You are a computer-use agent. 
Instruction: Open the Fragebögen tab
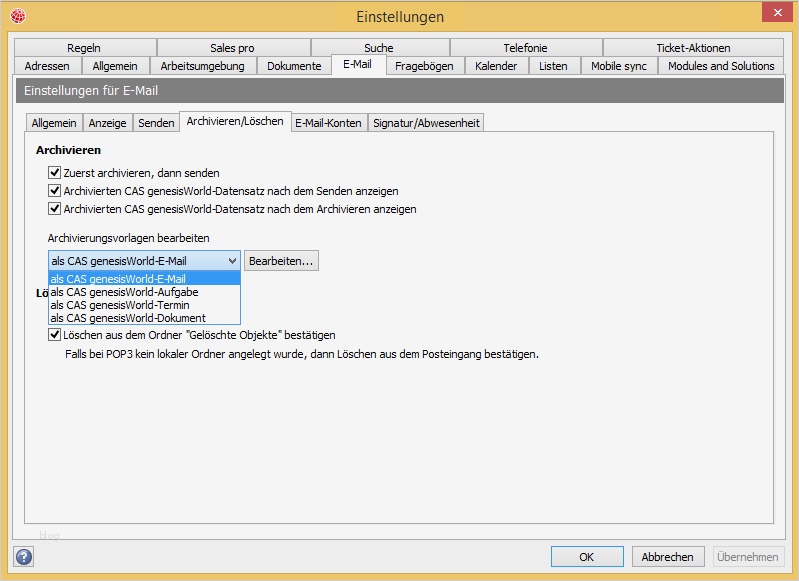tap(424, 66)
